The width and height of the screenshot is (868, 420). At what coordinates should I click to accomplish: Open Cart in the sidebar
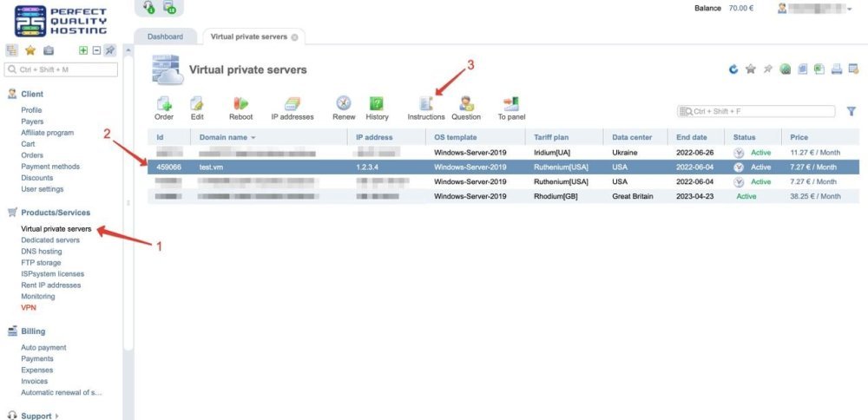pyautogui.click(x=29, y=144)
